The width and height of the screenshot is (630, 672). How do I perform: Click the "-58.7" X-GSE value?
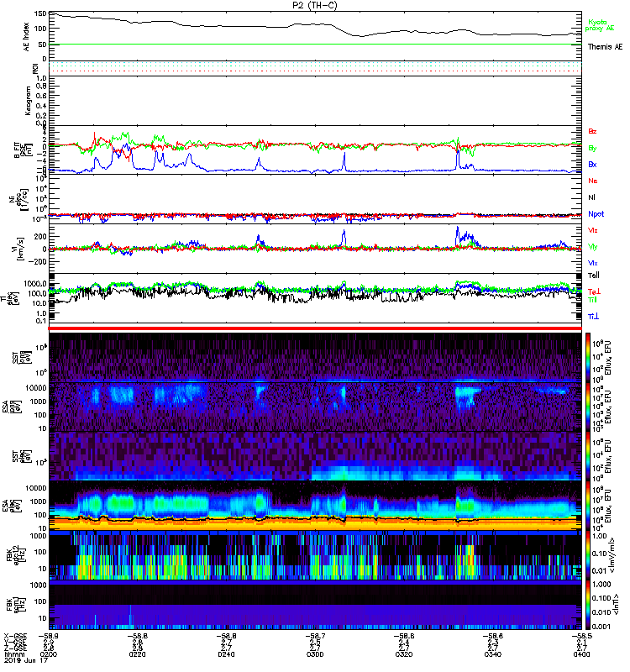[x=315, y=636]
